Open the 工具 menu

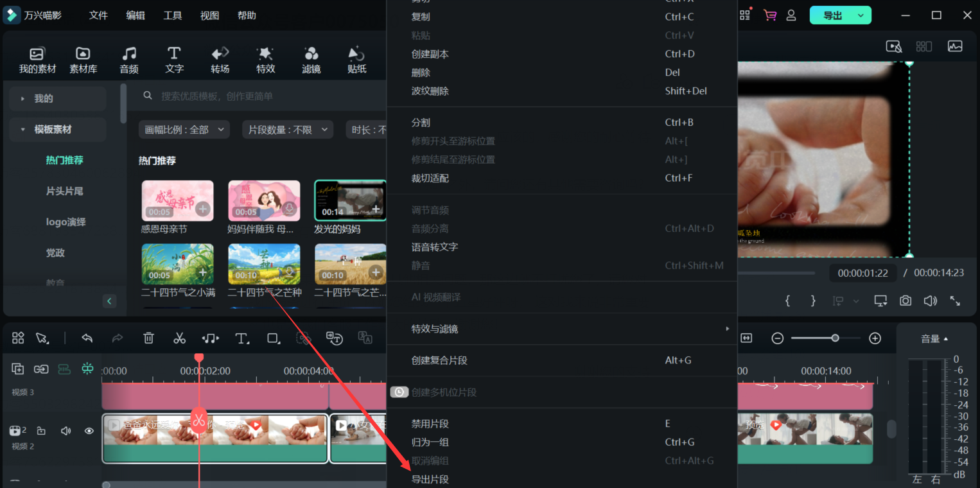coord(173,15)
